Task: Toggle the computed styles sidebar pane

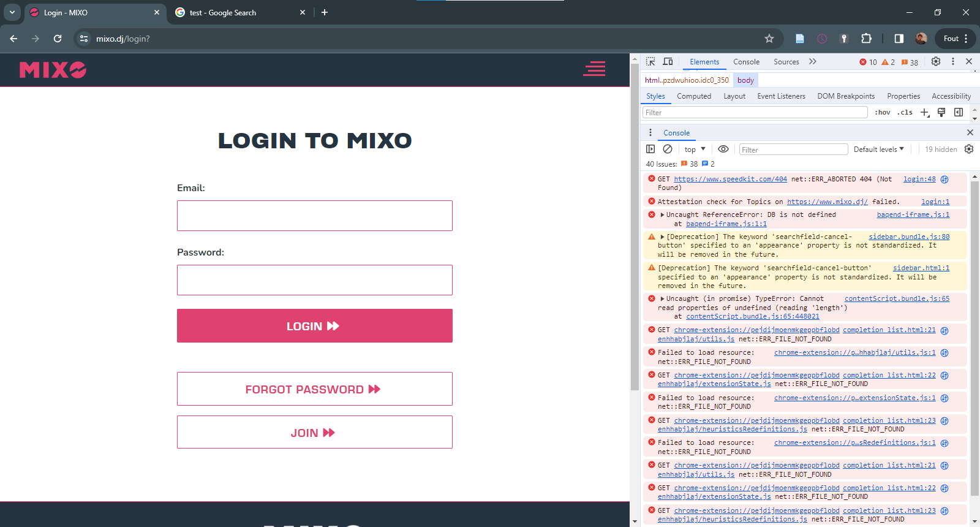Action: tap(959, 112)
